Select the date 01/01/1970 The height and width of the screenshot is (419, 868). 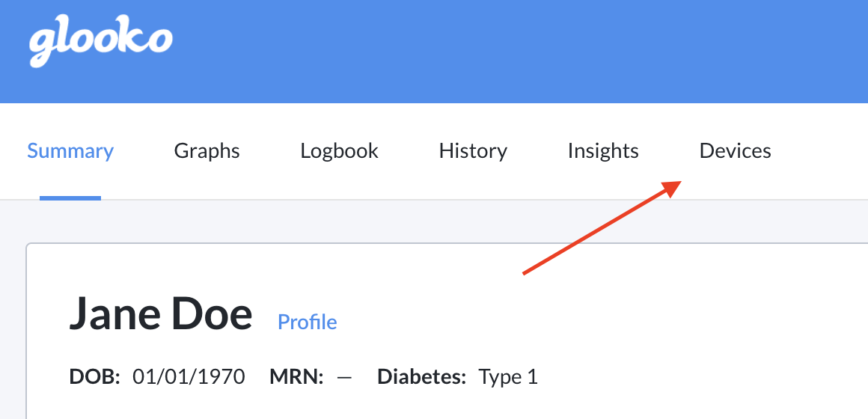point(189,377)
